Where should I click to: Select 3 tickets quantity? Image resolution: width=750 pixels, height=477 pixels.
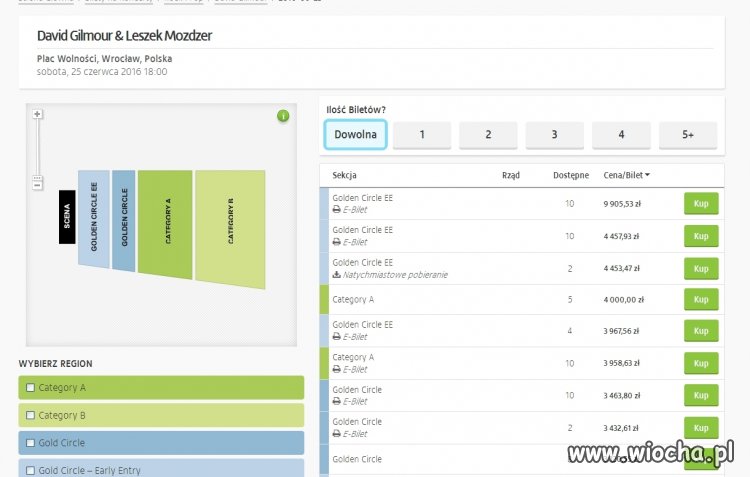click(555, 135)
